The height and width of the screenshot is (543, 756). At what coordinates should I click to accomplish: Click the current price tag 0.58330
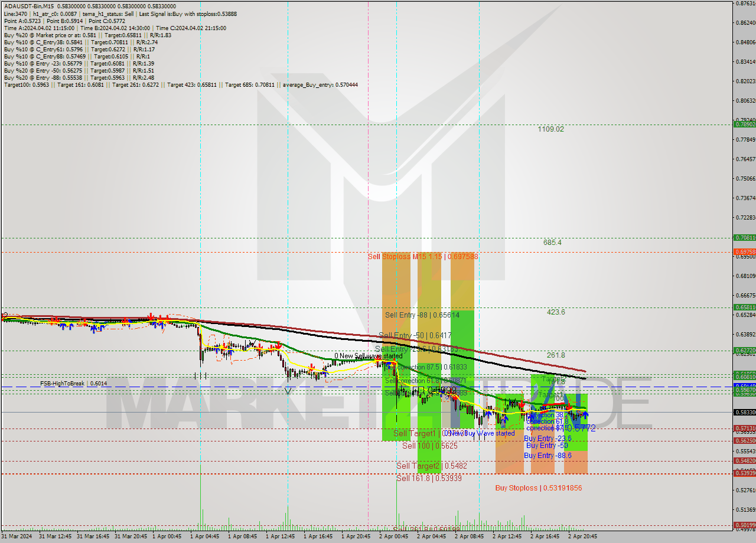744,412
